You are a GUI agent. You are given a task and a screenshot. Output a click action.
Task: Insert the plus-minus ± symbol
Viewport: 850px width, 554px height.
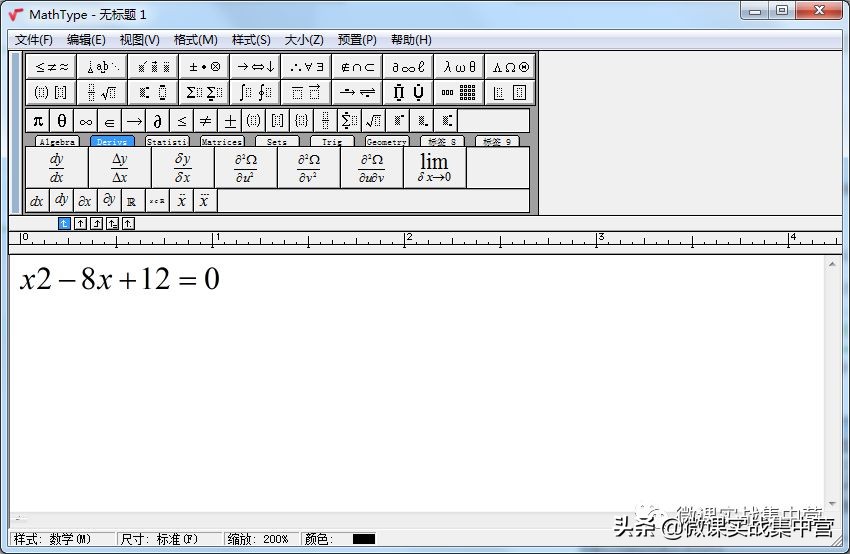(229, 121)
